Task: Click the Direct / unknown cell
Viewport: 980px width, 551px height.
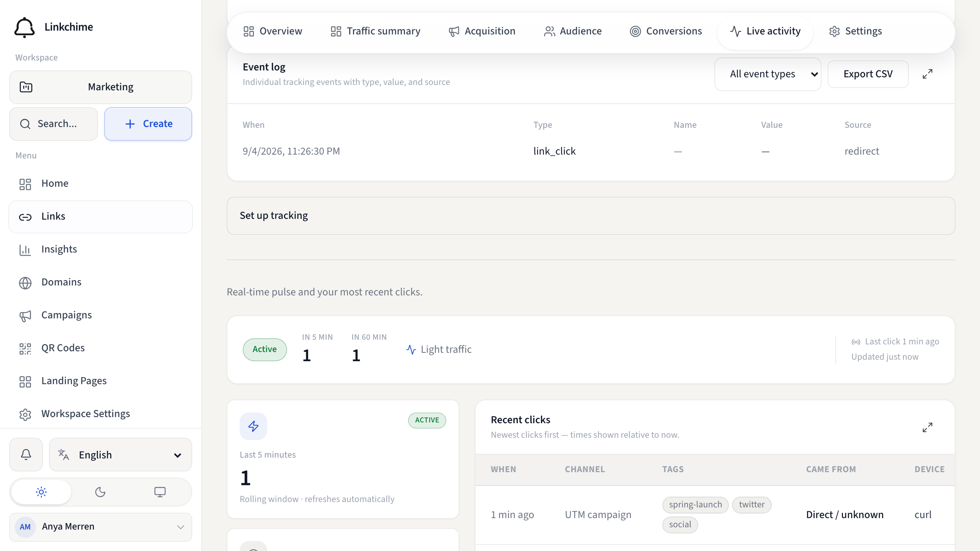Action: pos(844,515)
